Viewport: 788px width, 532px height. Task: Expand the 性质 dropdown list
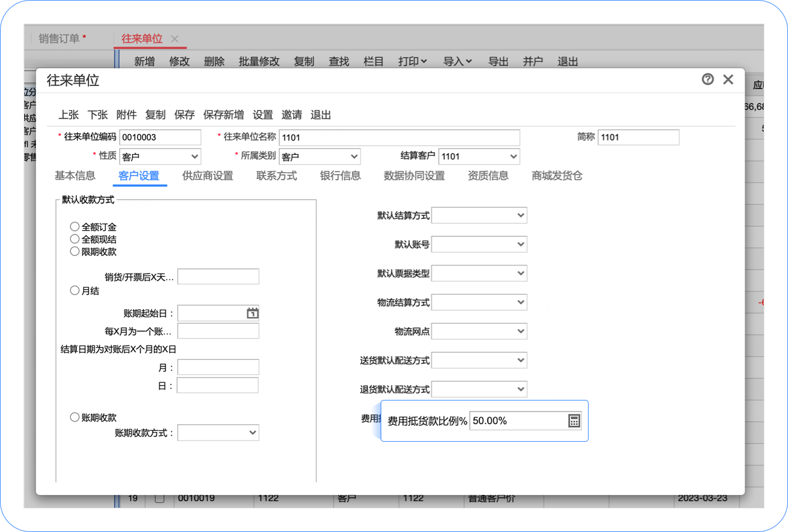[x=160, y=156]
